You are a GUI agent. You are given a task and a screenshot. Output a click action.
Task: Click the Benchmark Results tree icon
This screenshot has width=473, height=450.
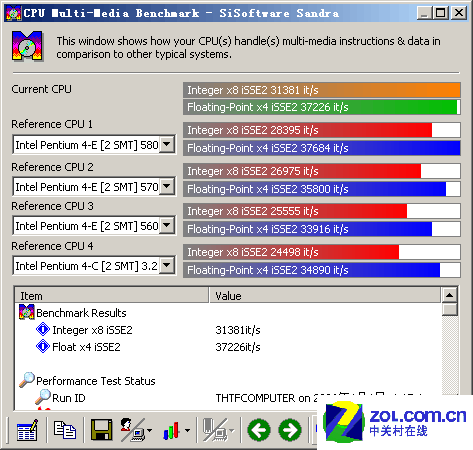(27, 312)
